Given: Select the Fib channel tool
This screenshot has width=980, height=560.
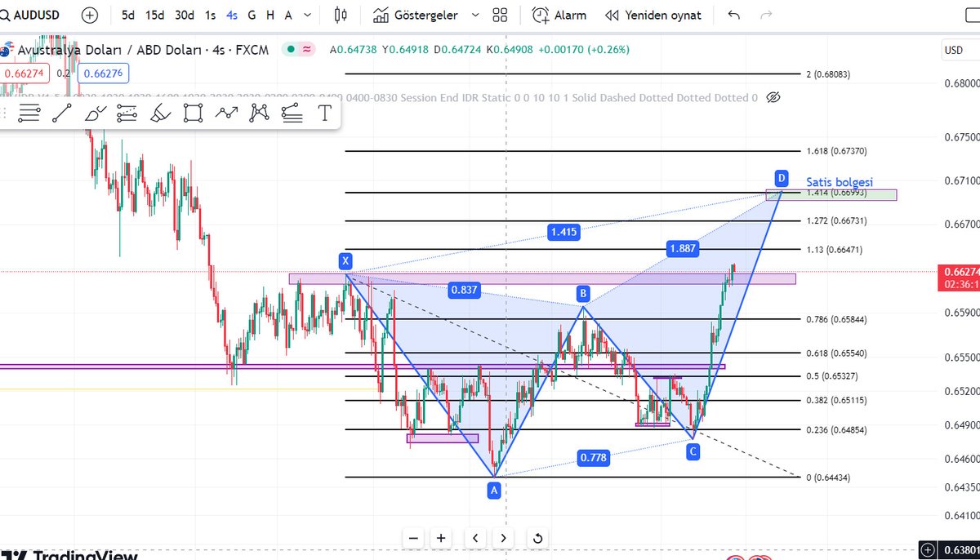Looking at the screenshot, I should point(292,113).
